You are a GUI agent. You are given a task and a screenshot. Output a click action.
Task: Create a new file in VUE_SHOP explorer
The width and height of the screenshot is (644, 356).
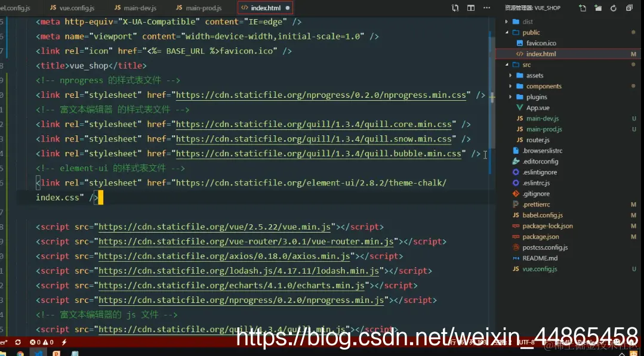coord(583,8)
